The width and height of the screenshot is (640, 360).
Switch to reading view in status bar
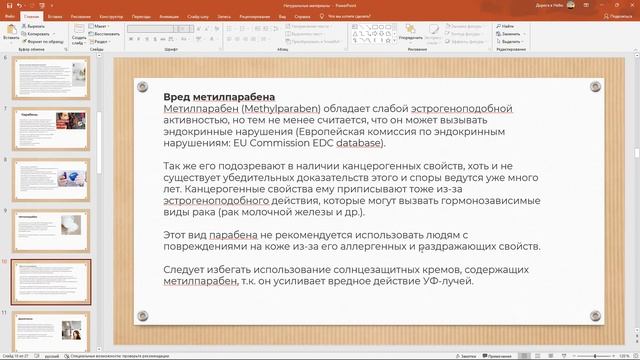551,356
